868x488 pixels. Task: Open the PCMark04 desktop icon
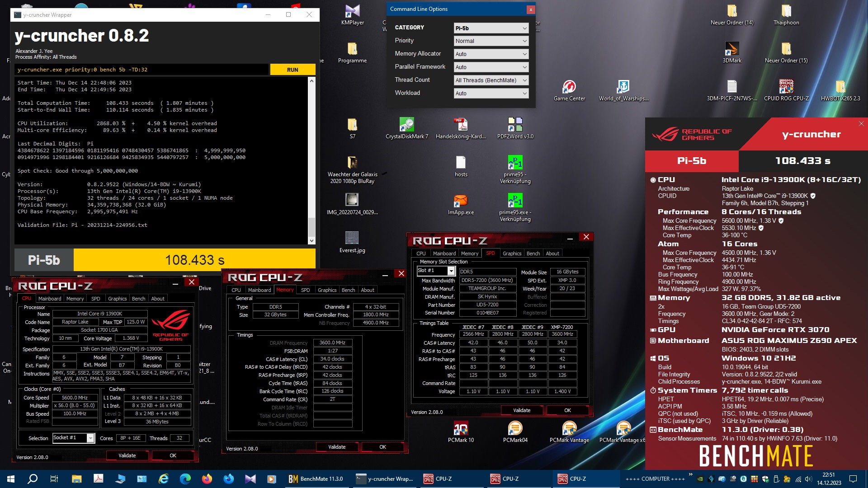(515, 432)
